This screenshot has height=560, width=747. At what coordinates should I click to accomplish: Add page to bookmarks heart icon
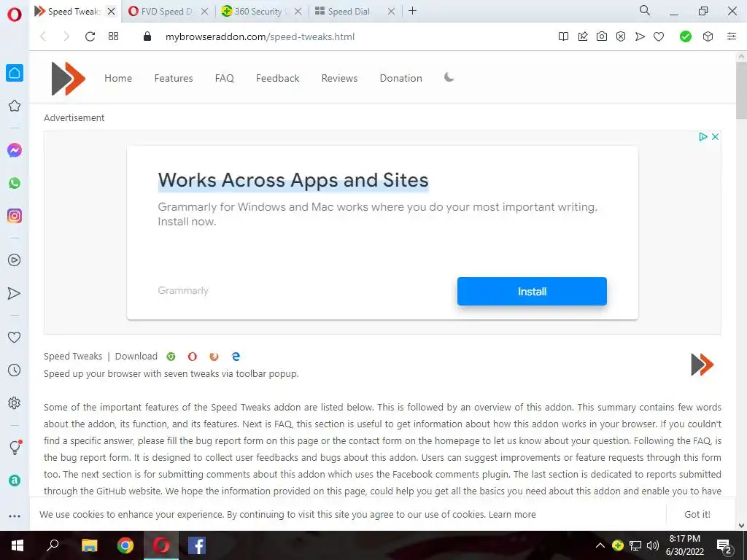pos(659,36)
